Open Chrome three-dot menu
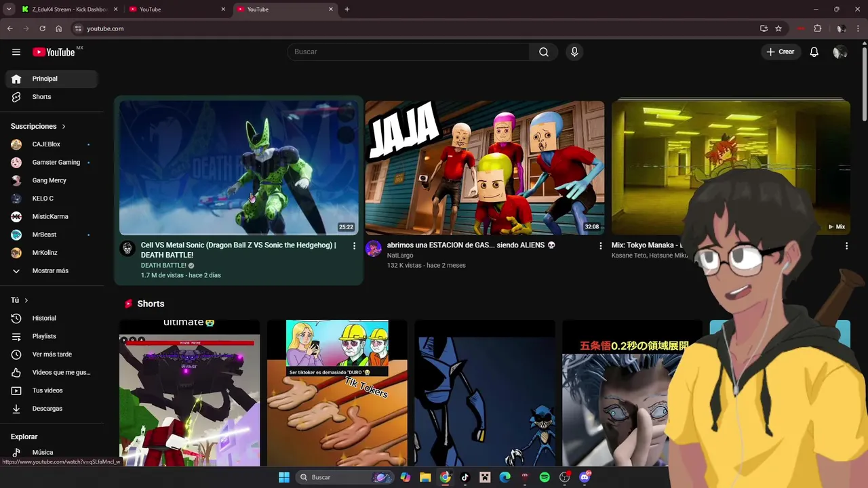868x488 pixels. 857,28
